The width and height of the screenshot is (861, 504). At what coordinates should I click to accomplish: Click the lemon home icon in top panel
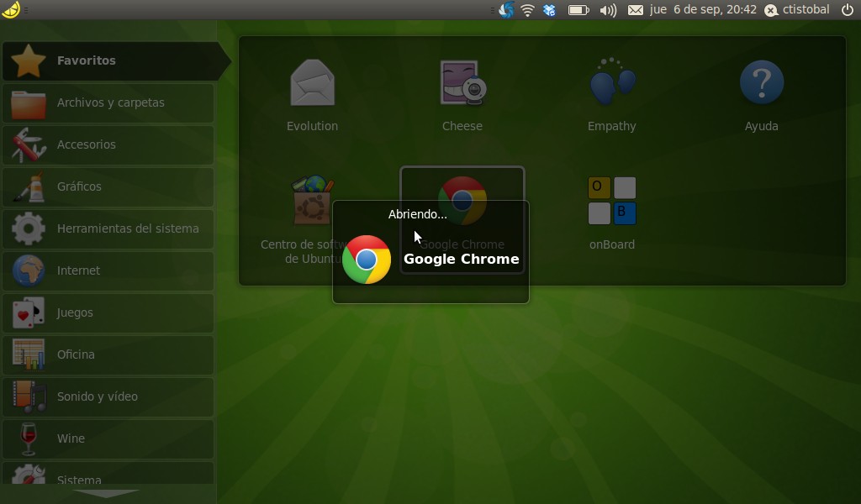coord(11,9)
